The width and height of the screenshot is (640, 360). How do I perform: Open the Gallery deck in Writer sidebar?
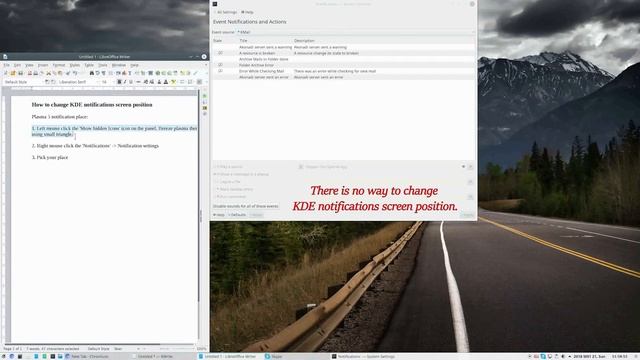point(204,108)
